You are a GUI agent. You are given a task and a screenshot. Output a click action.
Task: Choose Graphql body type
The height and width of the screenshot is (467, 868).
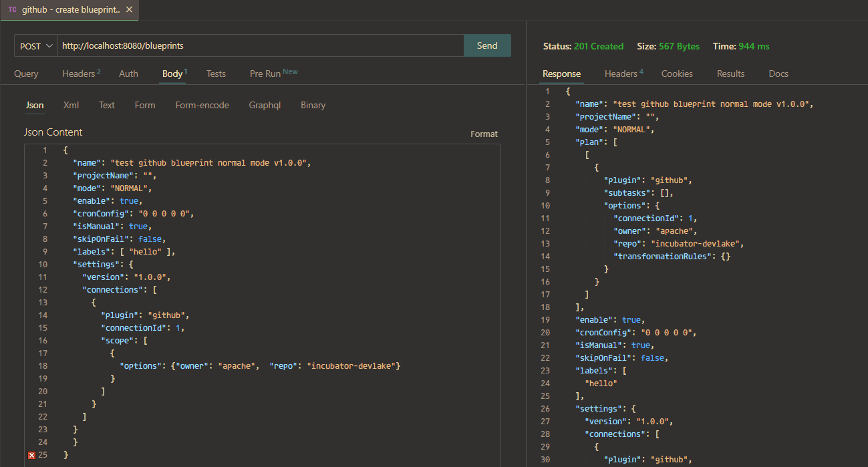pyautogui.click(x=265, y=105)
